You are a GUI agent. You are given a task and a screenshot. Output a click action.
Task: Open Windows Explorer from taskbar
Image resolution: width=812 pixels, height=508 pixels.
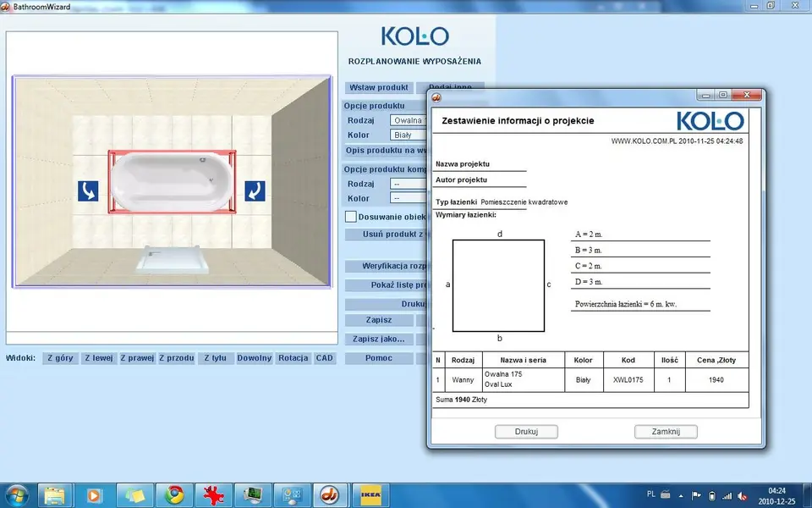click(x=55, y=495)
